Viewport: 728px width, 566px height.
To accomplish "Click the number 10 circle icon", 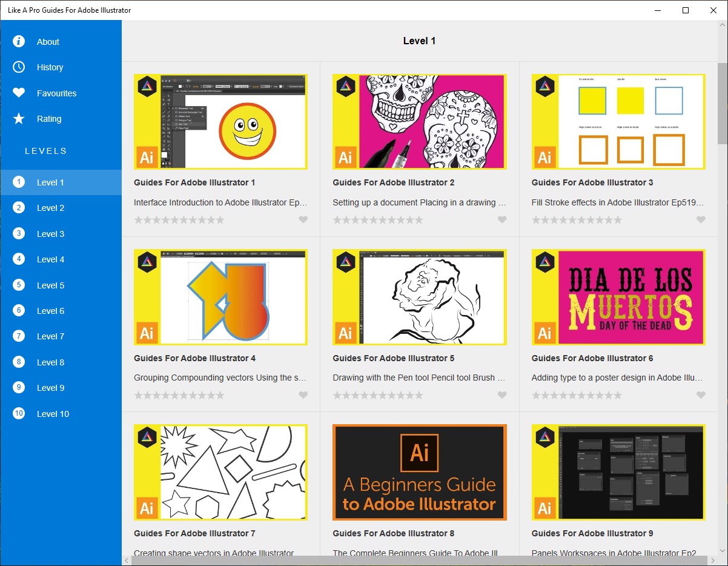I will [x=19, y=413].
